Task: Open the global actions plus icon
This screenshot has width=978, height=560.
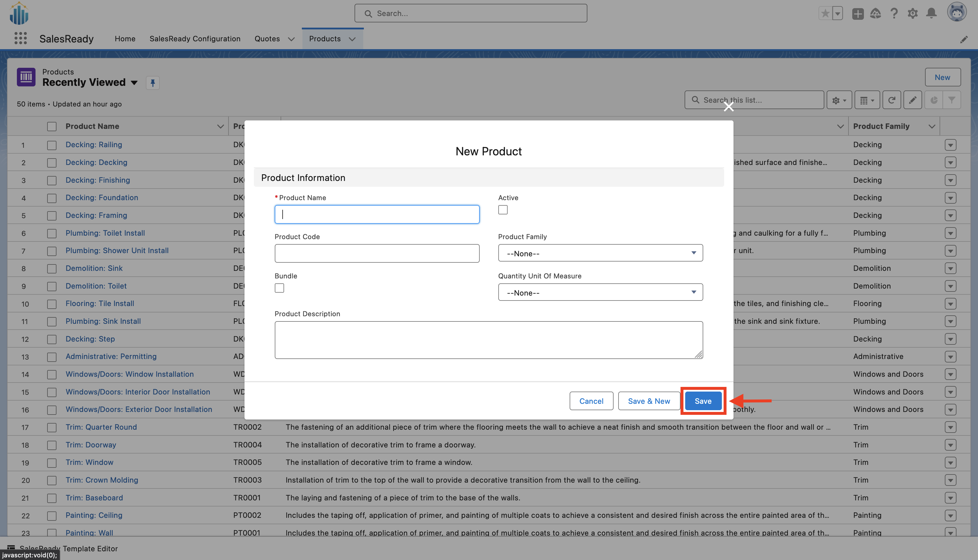Action: (857, 13)
